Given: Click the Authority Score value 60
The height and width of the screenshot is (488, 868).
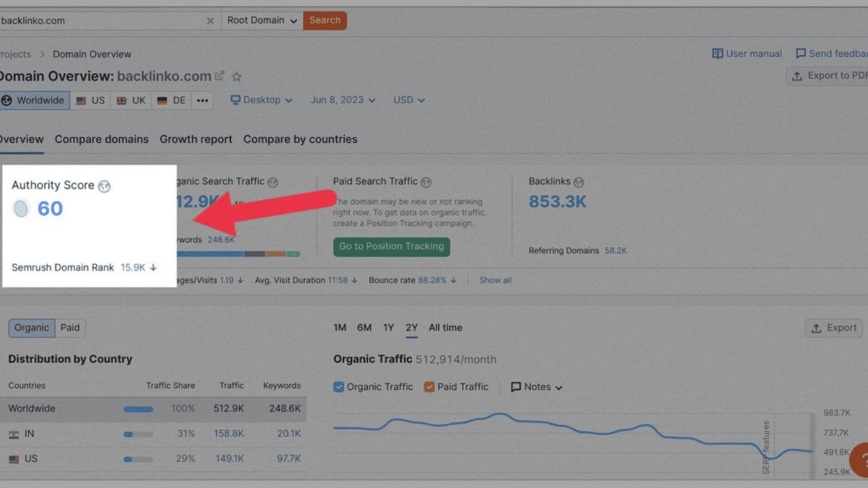Looking at the screenshot, I should pos(50,208).
